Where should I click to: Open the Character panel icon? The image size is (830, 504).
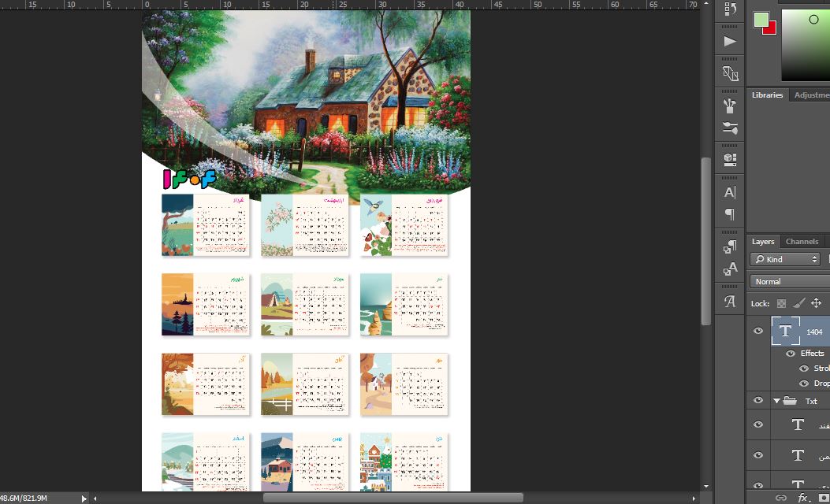pos(730,192)
